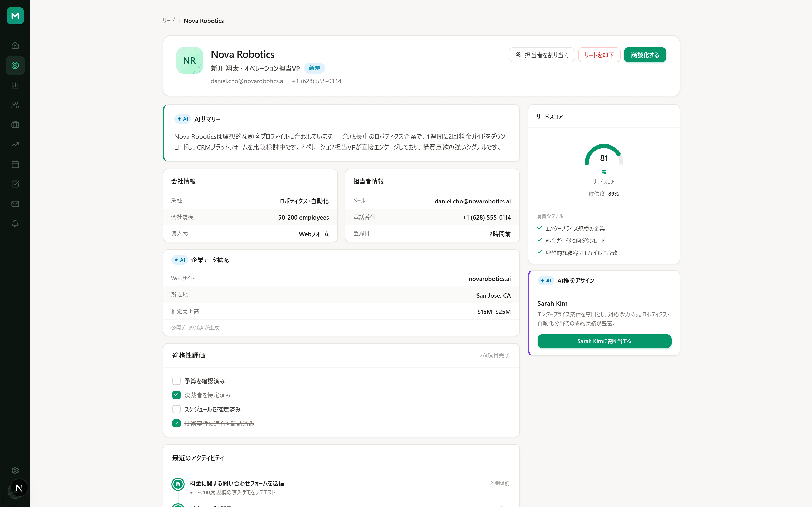The height and width of the screenshot is (507, 812).
Task: Click the Sarah Kimに割り当てる button
Action: pos(604,341)
